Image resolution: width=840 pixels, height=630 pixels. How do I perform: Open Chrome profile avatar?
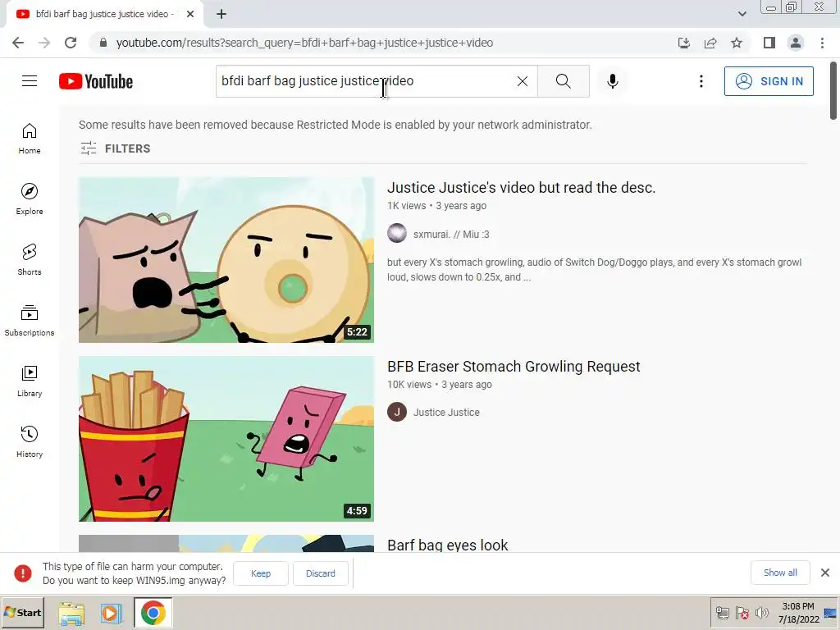[796, 43]
